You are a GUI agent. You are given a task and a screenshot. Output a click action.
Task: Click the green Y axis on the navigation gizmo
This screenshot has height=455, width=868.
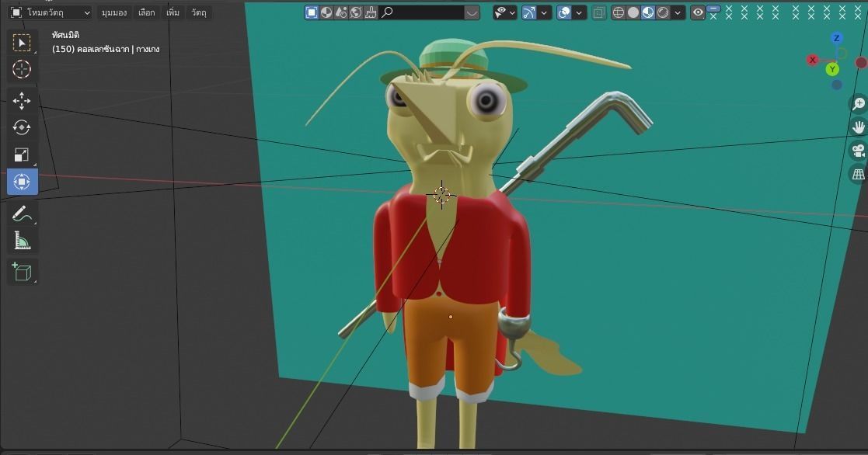pos(832,69)
